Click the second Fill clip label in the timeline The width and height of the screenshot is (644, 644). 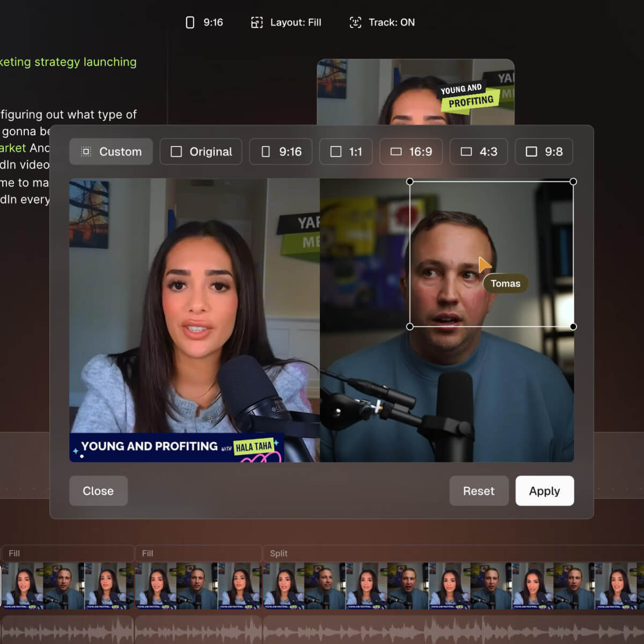click(148, 553)
